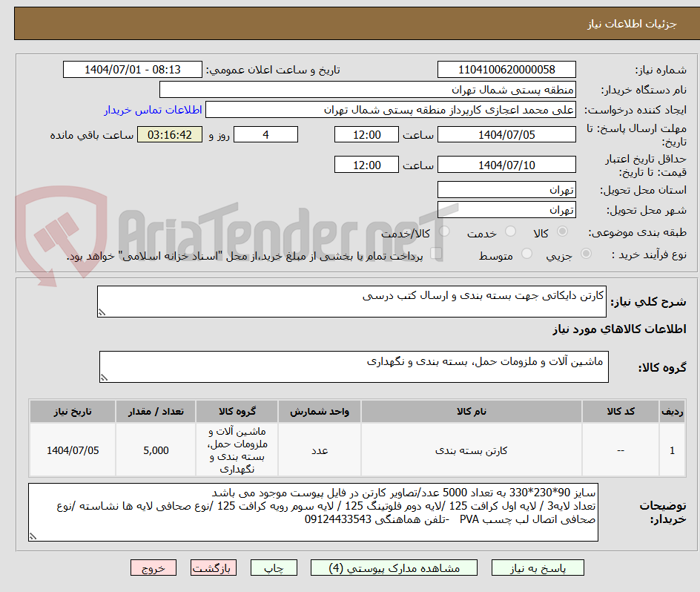Select the خدمات radio button
Viewport: 700px width, 592px height.
(510, 231)
